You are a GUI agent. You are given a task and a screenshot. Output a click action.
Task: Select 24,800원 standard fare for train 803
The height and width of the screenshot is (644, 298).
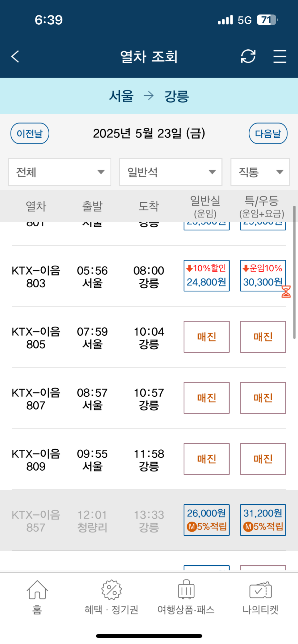click(207, 276)
